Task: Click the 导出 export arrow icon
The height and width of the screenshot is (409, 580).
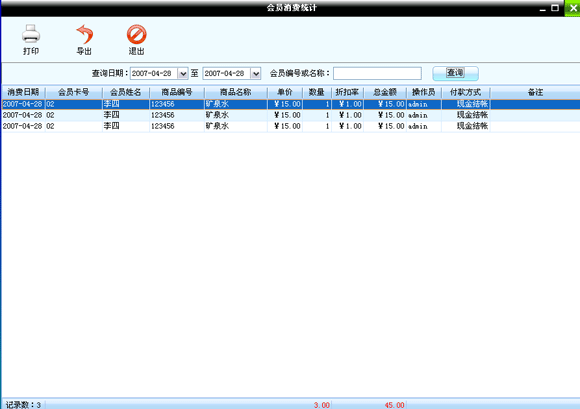Action: click(x=84, y=34)
